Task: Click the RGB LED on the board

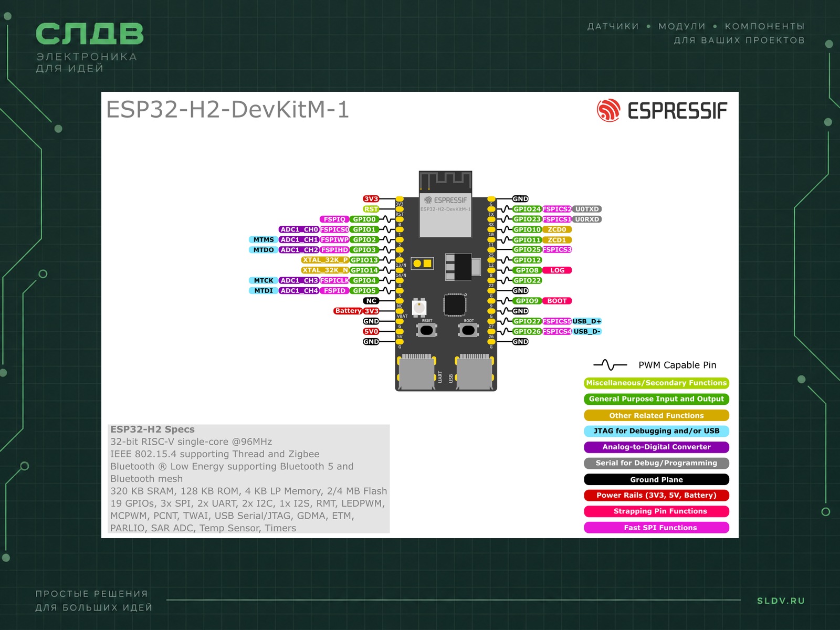Action: point(419,307)
